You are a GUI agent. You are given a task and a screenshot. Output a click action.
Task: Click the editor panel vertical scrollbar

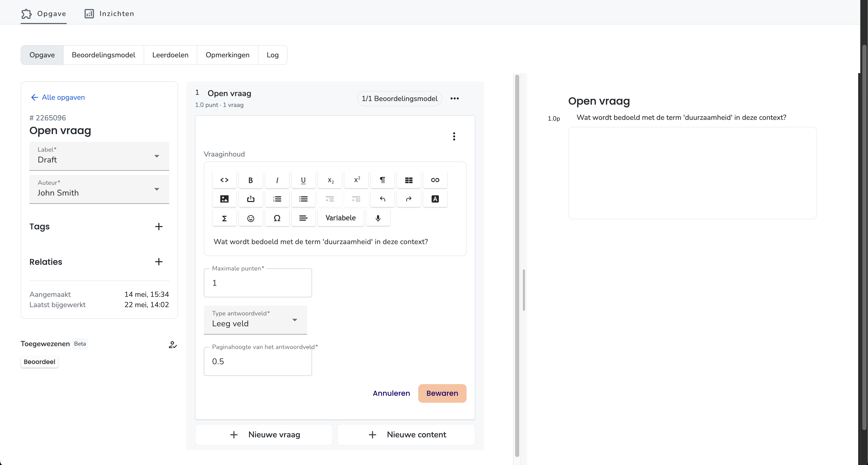(x=517, y=265)
